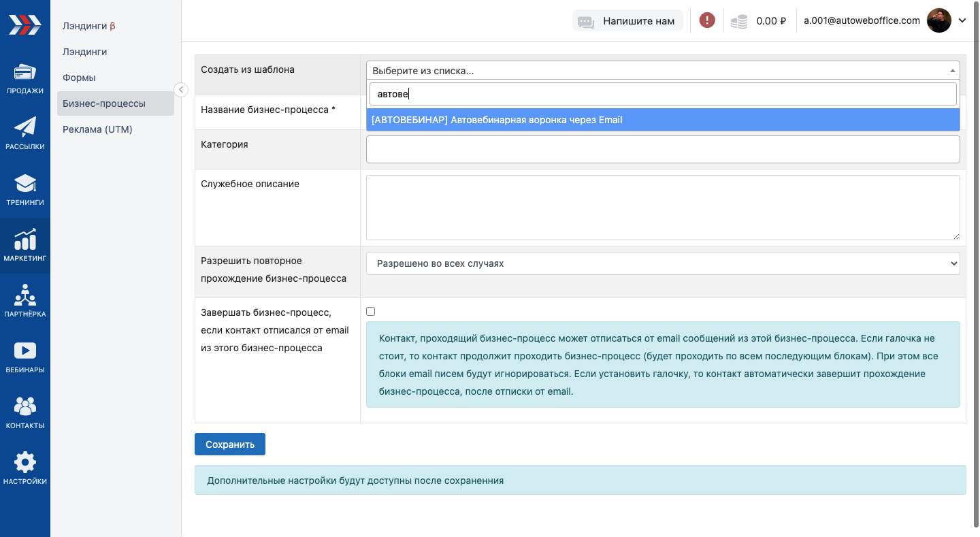Viewport: 980px width, 537px height.
Task: Open the Партнёрка affiliate icon
Action: 25,295
